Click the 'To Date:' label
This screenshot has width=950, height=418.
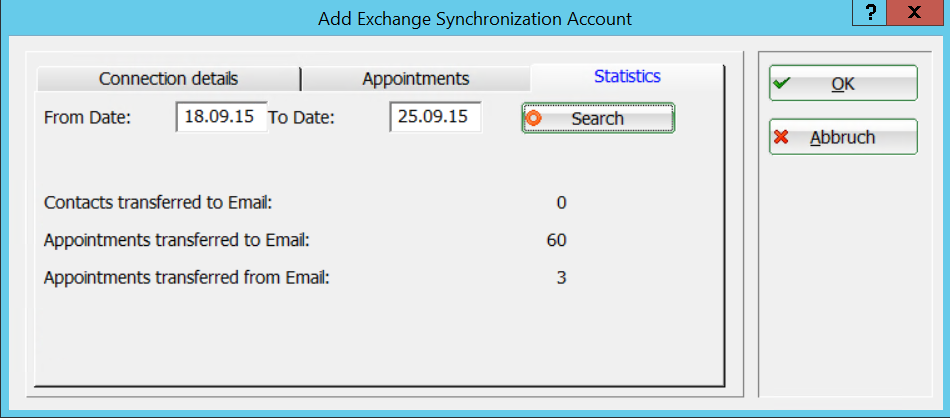(x=301, y=118)
